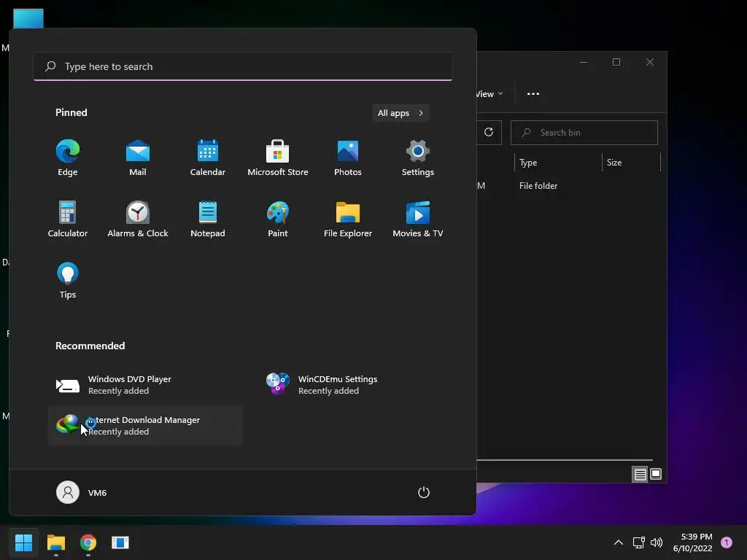The height and width of the screenshot is (560, 747).
Task: Open Microsoft Store
Action: click(278, 158)
